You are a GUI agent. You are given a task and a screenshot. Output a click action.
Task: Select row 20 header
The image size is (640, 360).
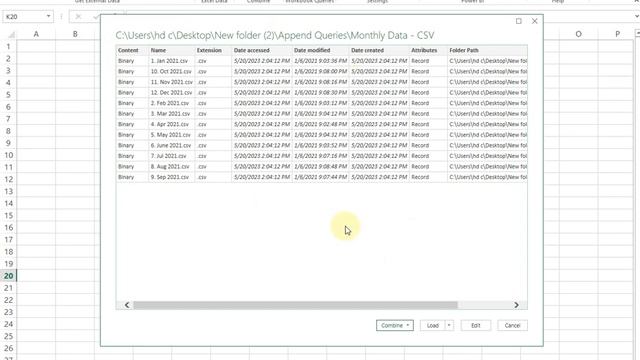click(9, 276)
